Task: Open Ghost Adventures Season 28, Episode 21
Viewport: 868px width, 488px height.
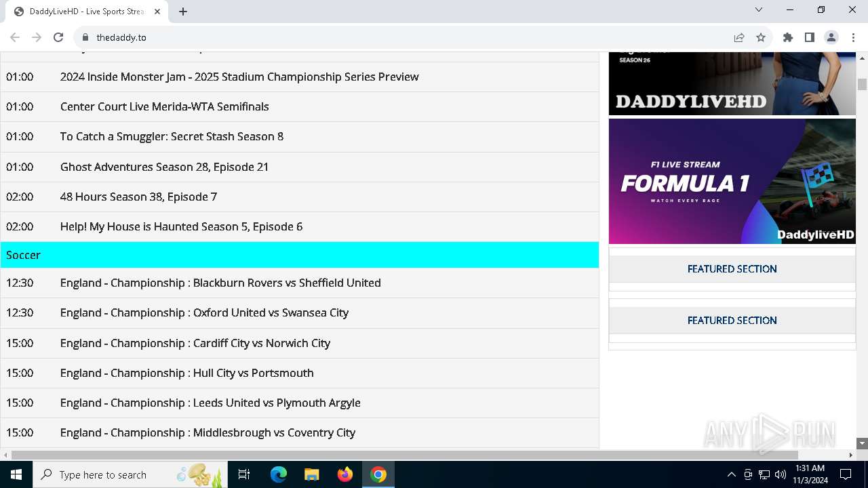Action: coord(164,167)
